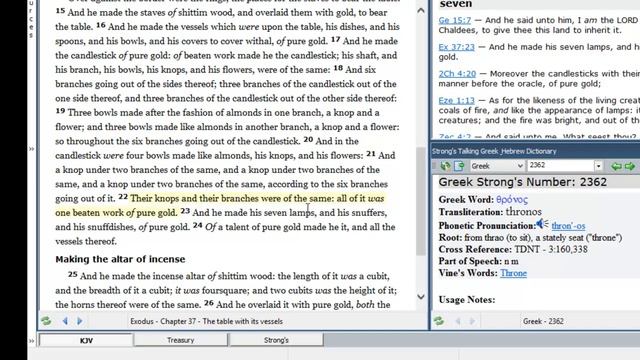The height and width of the screenshot is (360, 640).
Task: Open the Eze 1:13 cross-reference link
Action: tap(457, 100)
